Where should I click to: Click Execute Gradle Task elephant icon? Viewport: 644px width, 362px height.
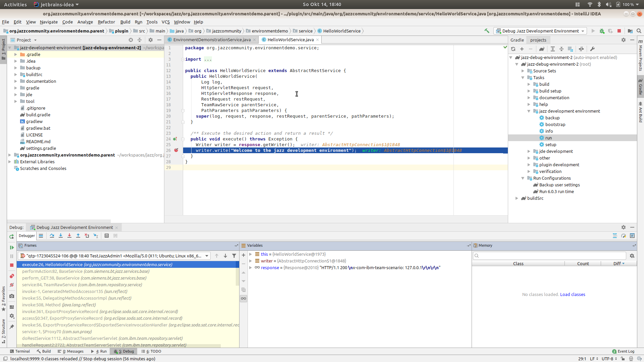tap(542, 49)
